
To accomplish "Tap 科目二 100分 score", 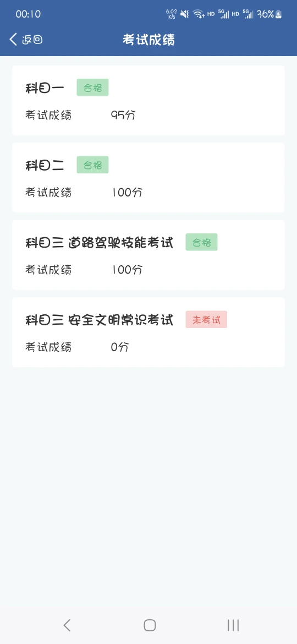I will pos(127,192).
